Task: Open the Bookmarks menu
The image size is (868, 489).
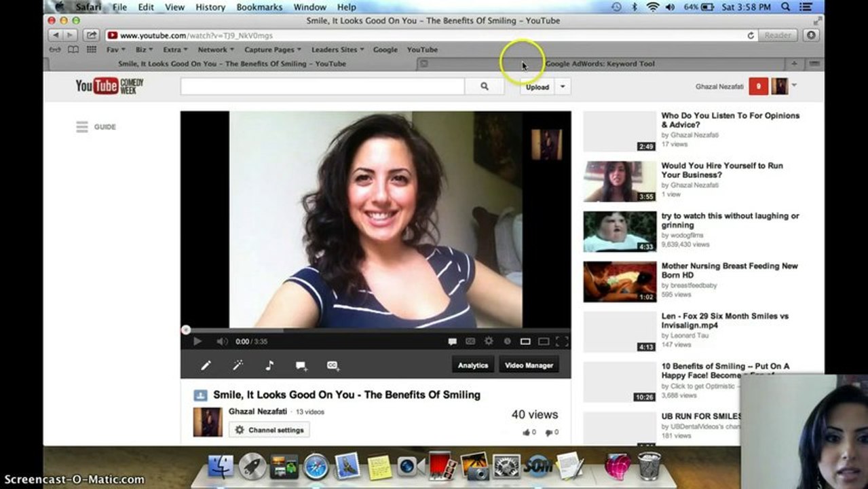Action: click(x=259, y=7)
